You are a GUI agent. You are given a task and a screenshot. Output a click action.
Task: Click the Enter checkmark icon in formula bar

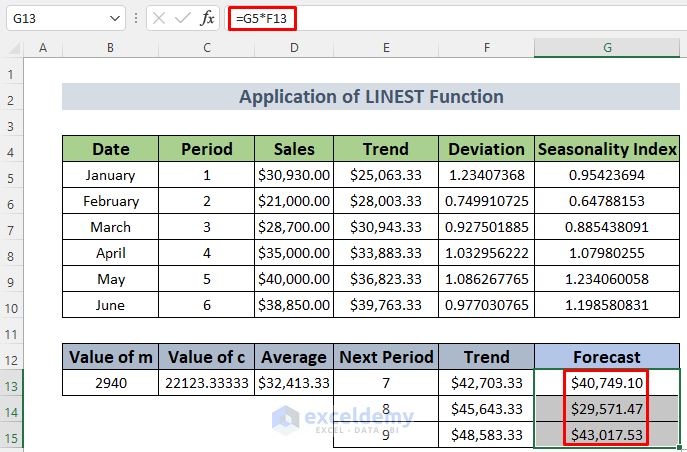(x=183, y=18)
